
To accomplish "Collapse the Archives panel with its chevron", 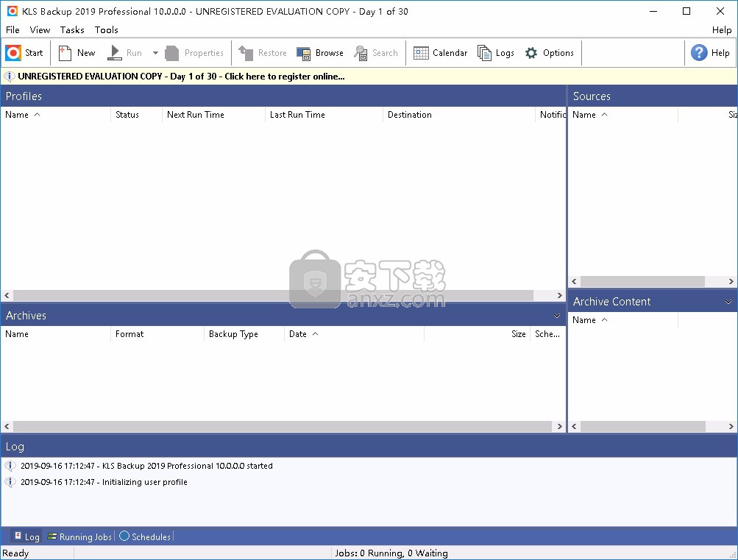I will pos(557,315).
